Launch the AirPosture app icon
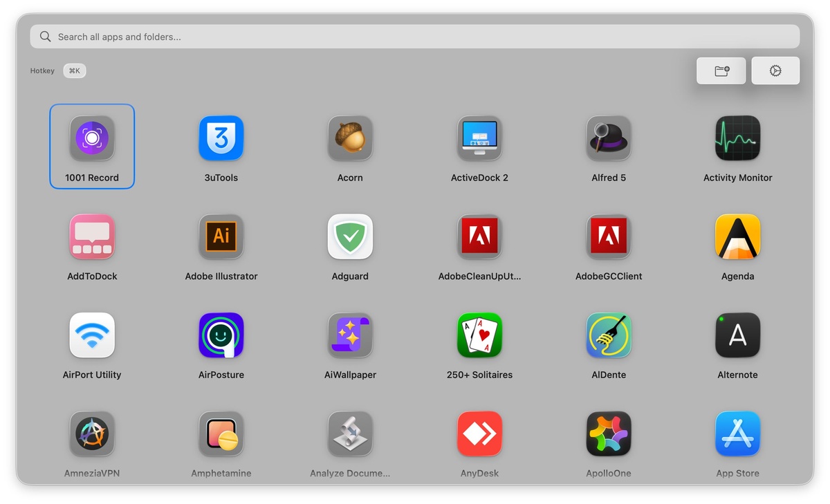Screen dimensions: 830x504 [x=221, y=335]
